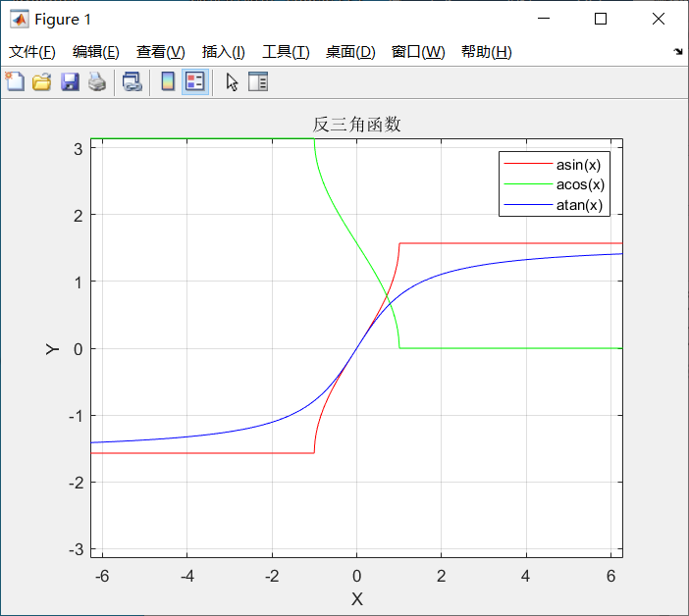
Task: Click the MATLAB logo in the title bar
Action: pyautogui.click(x=20, y=19)
